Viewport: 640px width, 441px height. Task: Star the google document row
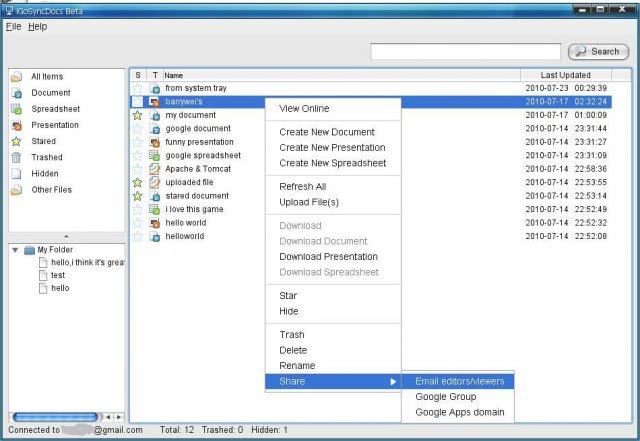(138, 129)
